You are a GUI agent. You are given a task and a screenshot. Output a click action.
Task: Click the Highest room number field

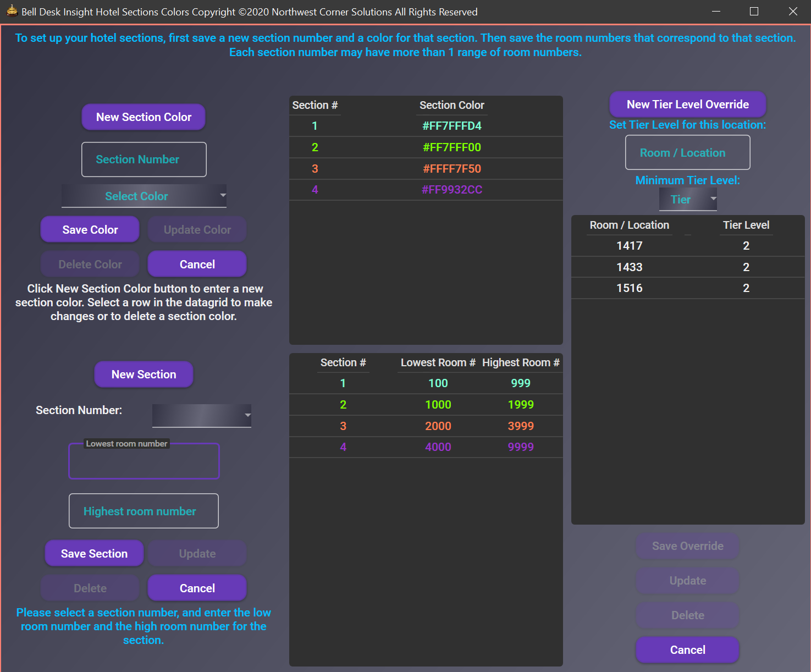click(144, 511)
